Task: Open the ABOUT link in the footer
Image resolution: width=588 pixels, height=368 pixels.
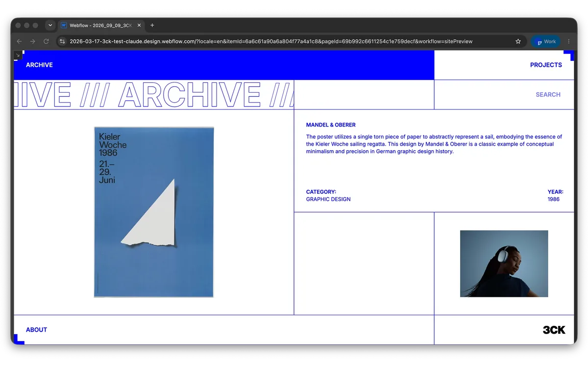Action: (x=36, y=330)
